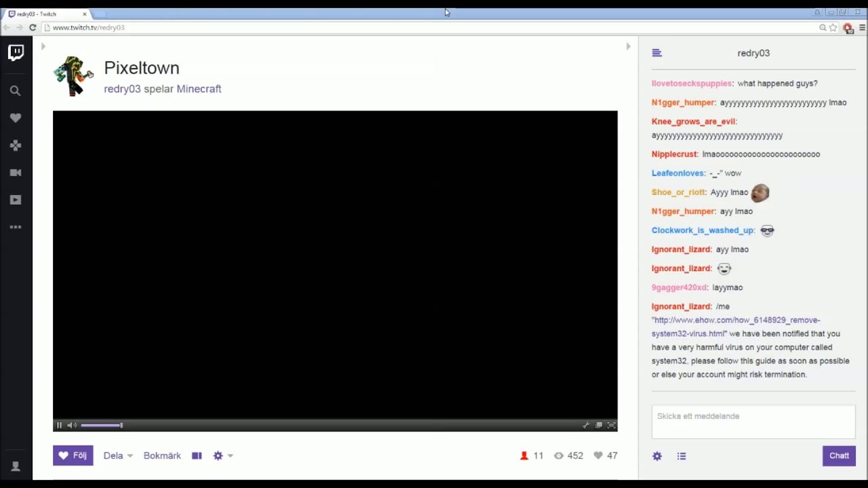Go back in the browser

[6, 28]
